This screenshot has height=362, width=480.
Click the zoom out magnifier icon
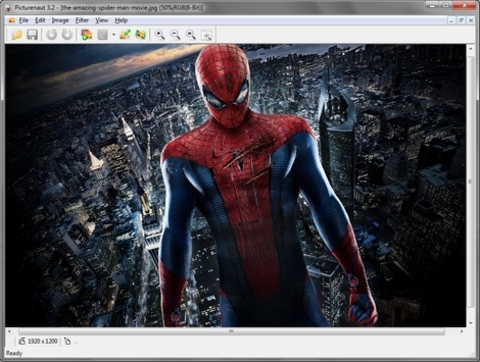point(175,35)
